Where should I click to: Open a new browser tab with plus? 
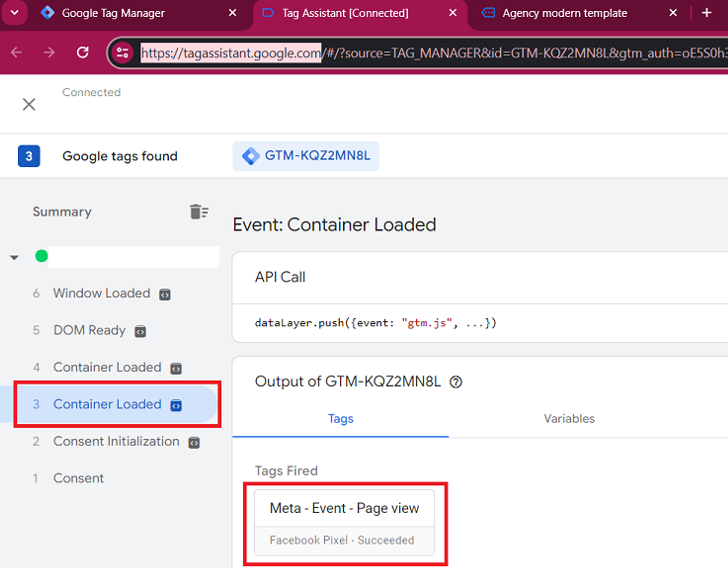pyautogui.click(x=706, y=13)
